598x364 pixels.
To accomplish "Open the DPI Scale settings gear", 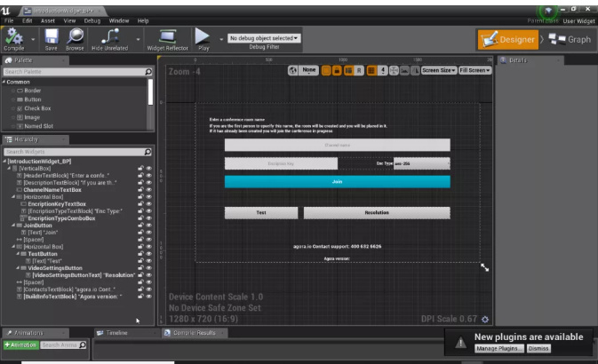I will 485,320.
